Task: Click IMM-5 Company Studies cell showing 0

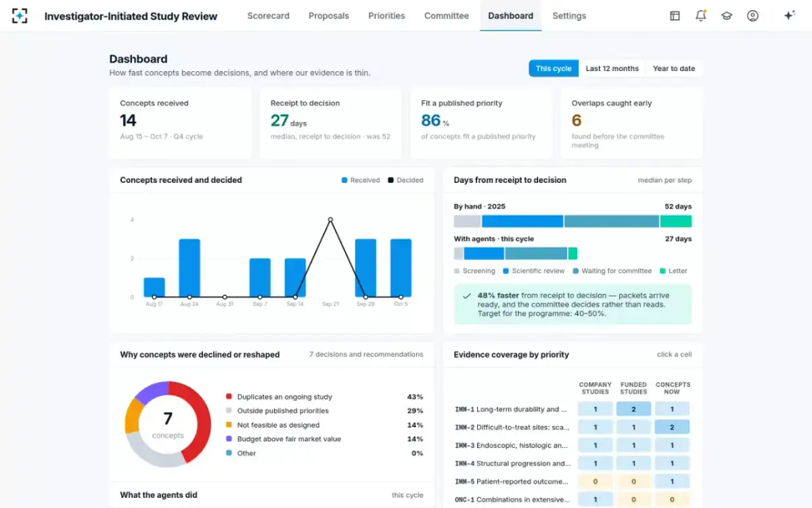Action: coord(595,482)
